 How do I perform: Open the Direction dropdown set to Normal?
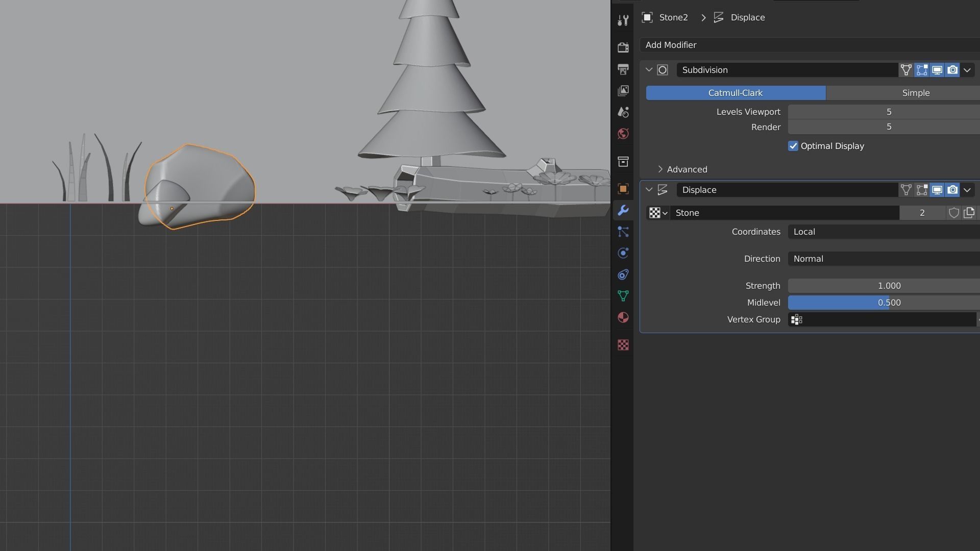pyautogui.click(x=883, y=259)
